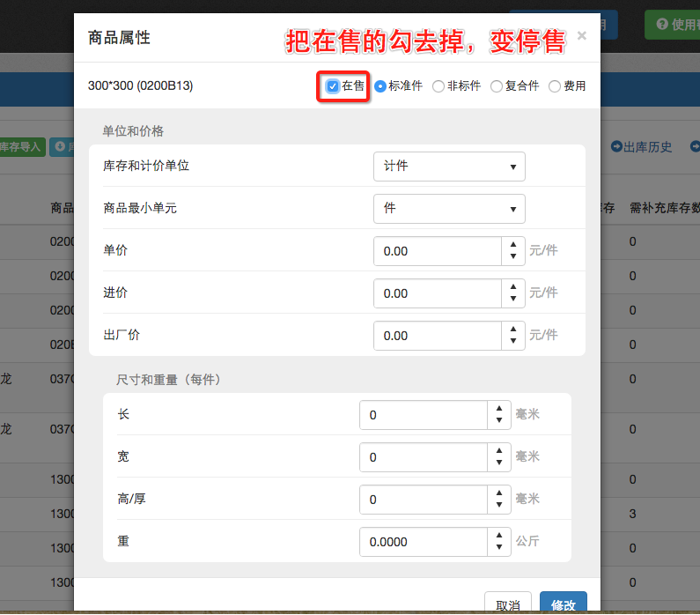Close the 商品属性 dialog with X
This screenshot has width=700, height=615.
point(581,35)
